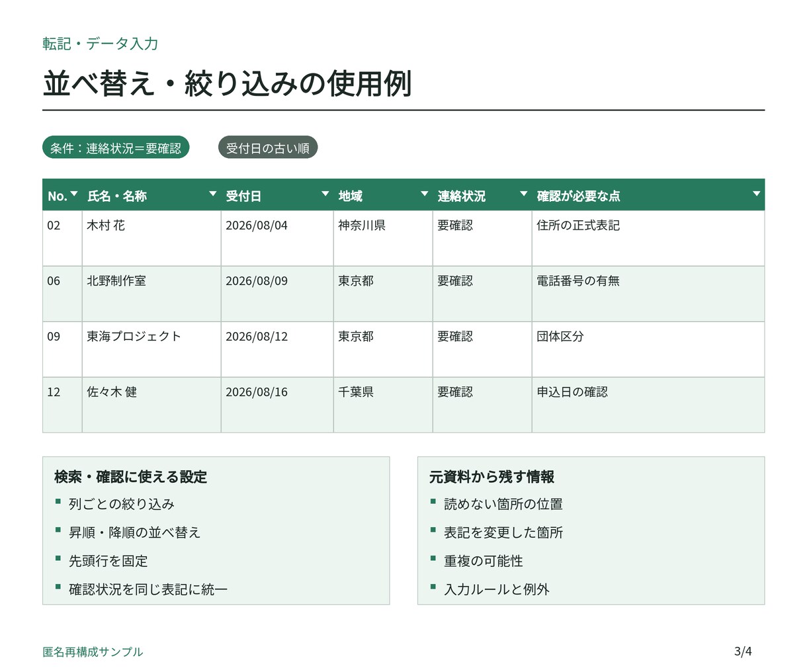This screenshot has width=807, height=672.
Task: Click the page number 3/4
Action: 743,651
